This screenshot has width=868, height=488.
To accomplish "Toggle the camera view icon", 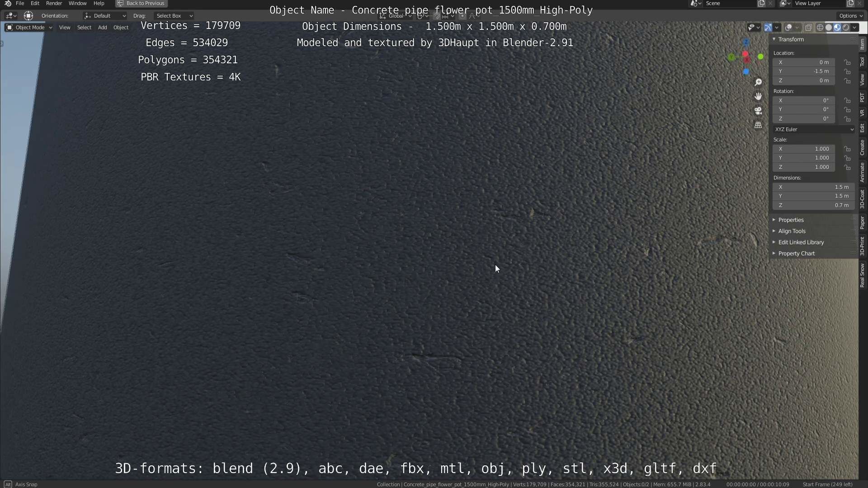I will tap(758, 111).
